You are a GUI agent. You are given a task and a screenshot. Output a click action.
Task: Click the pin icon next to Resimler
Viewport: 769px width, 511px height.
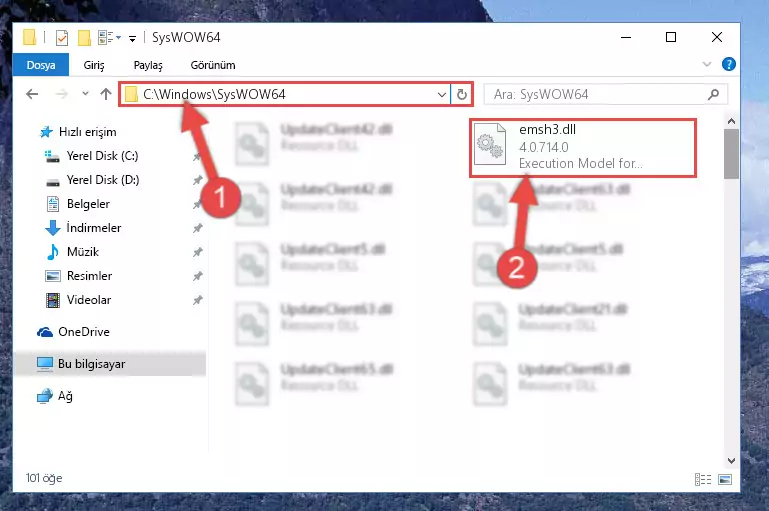coord(197,276)
